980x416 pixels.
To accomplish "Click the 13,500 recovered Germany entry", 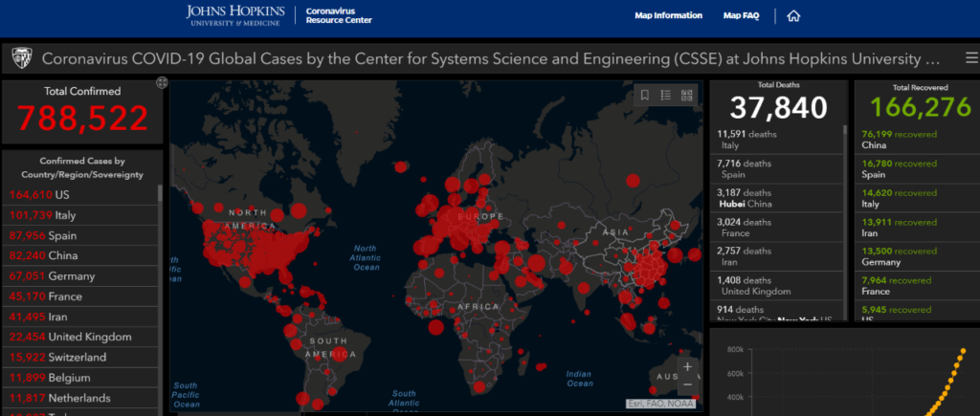I will [x=917, y=256].
